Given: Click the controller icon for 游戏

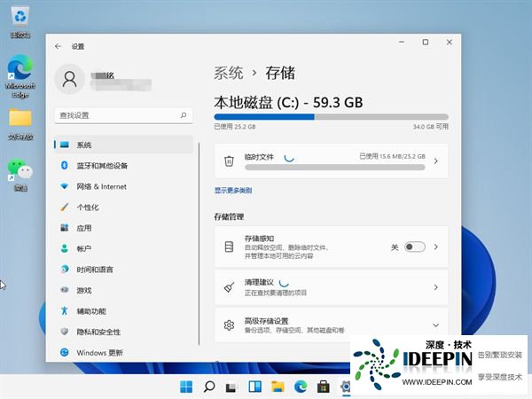Looking at the screenshot, I should point(65,290).
